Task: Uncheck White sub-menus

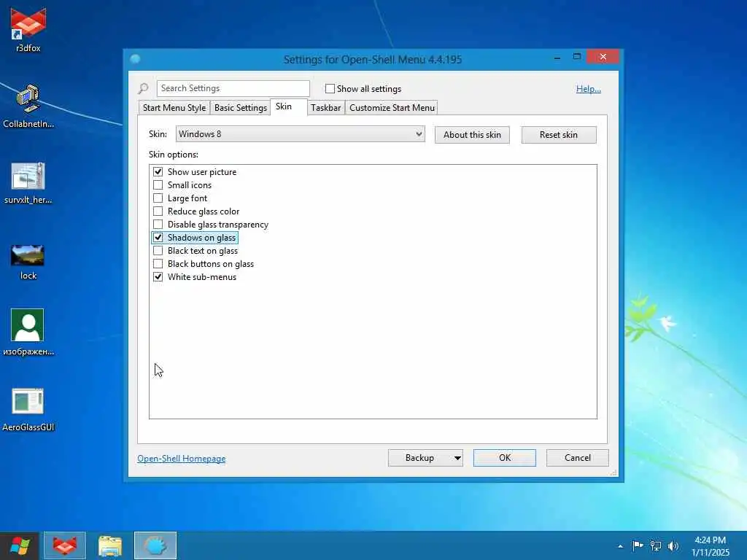Action: (158, 276)
